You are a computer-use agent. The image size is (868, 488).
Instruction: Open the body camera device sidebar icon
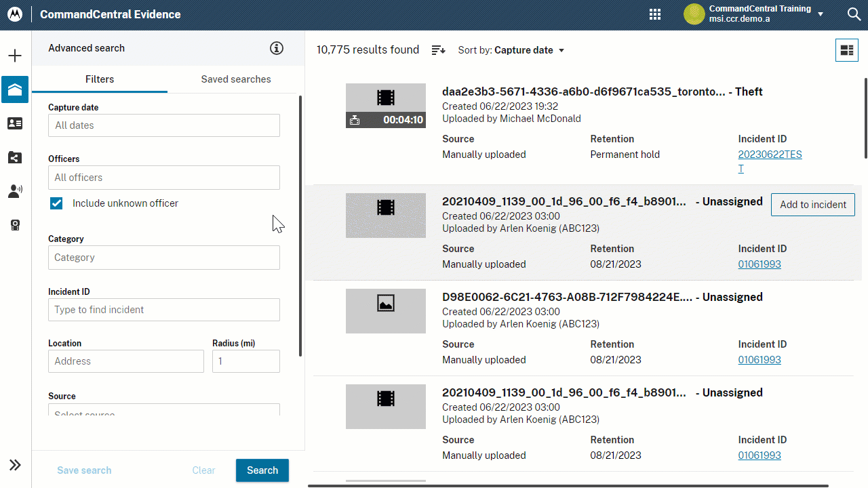pyautogui.click(x=15, y=226)
